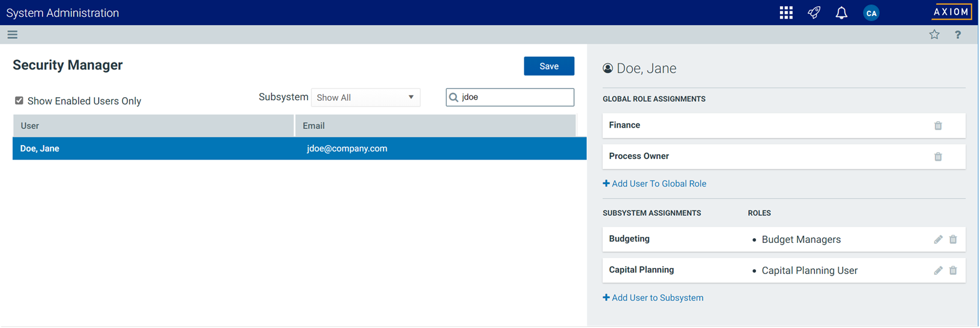Click Add User To Global Role link
This screenshot has height=328, width=980.
[655, 184]
